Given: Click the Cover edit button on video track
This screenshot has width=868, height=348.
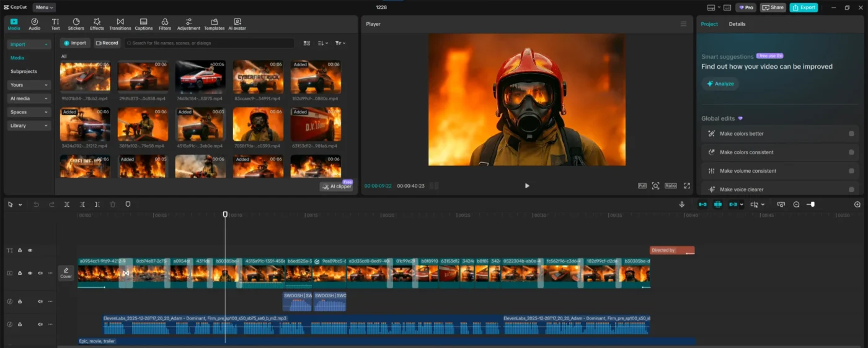Looking at the screenshot, I should pos(66,273).
